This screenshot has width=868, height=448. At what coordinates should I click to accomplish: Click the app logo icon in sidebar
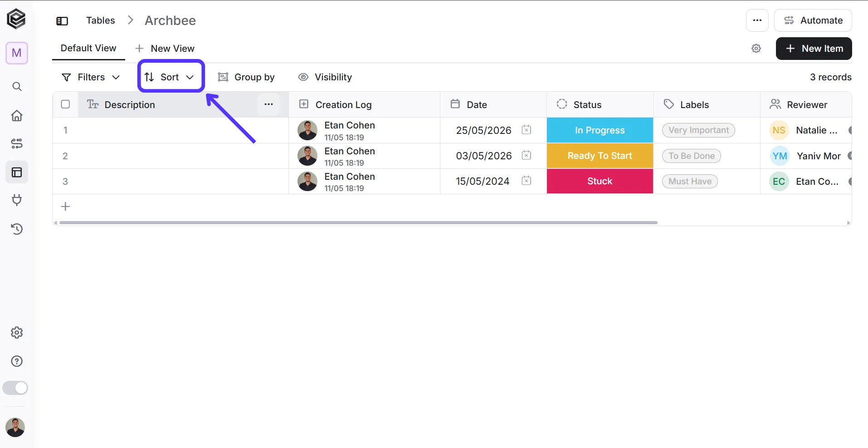click(16, 19)
